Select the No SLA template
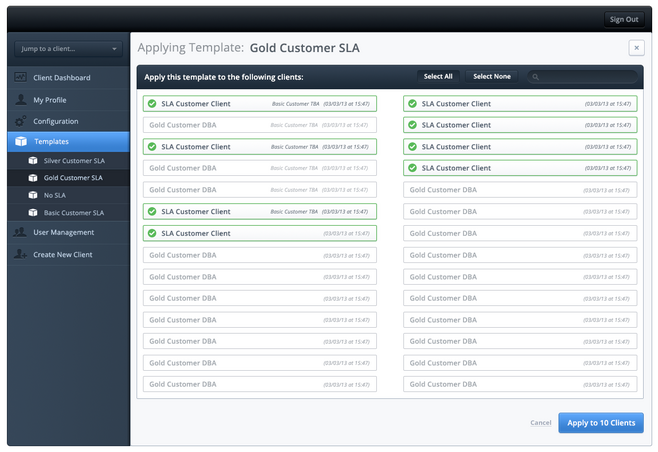 55,195
